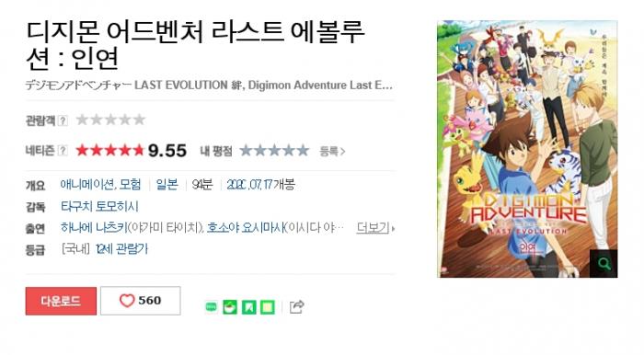This screenshot has height=355, width=644.
Task: Open the share arrow icon
Action: point(296,306)
